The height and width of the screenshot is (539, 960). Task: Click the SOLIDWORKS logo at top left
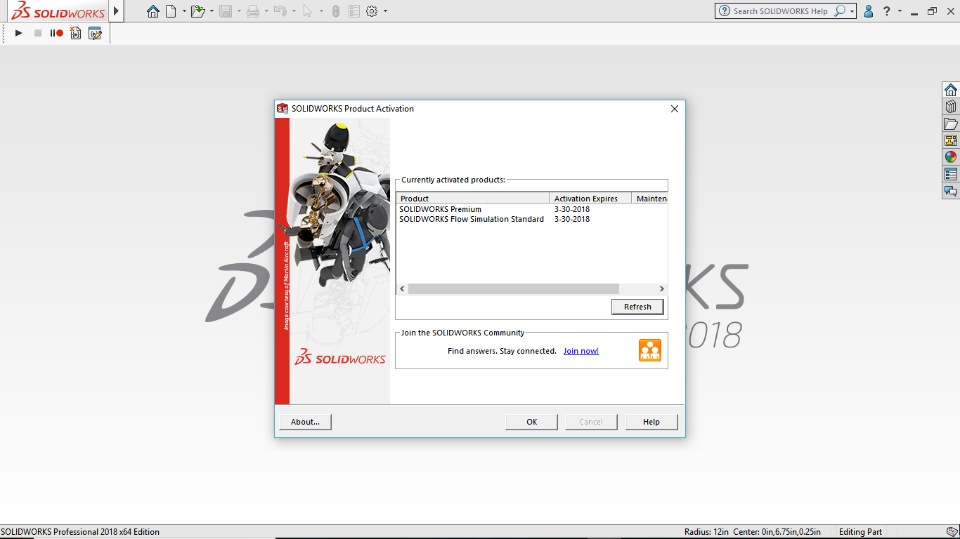[58, 11]
